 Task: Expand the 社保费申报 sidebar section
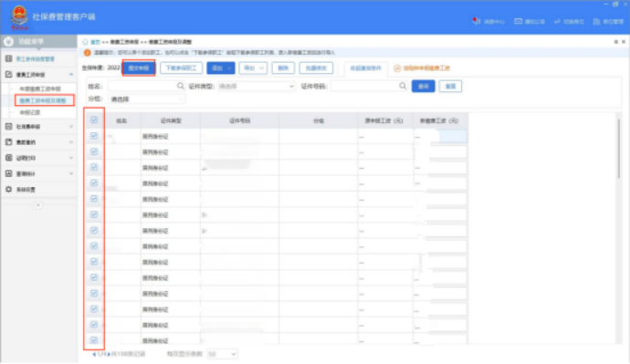click(x=71, y=127)
